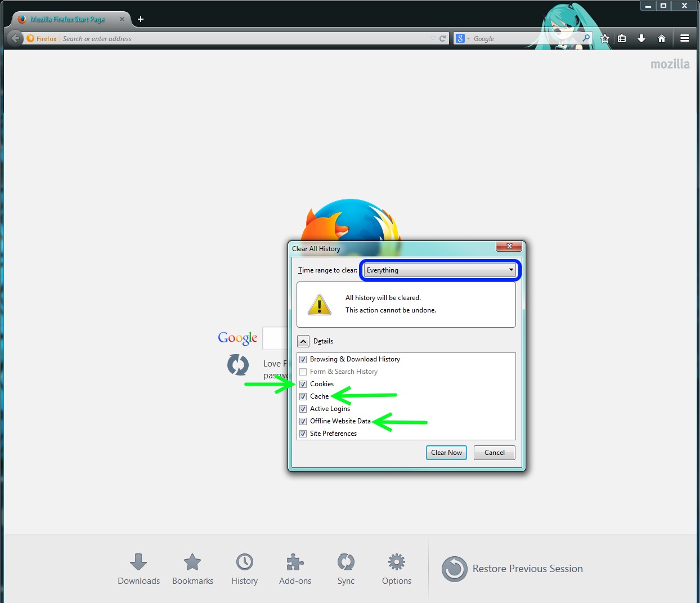The image size is (700, 603).
Task: Open the bookmarks list icon in toolbar
Action: tap(622, 38)
